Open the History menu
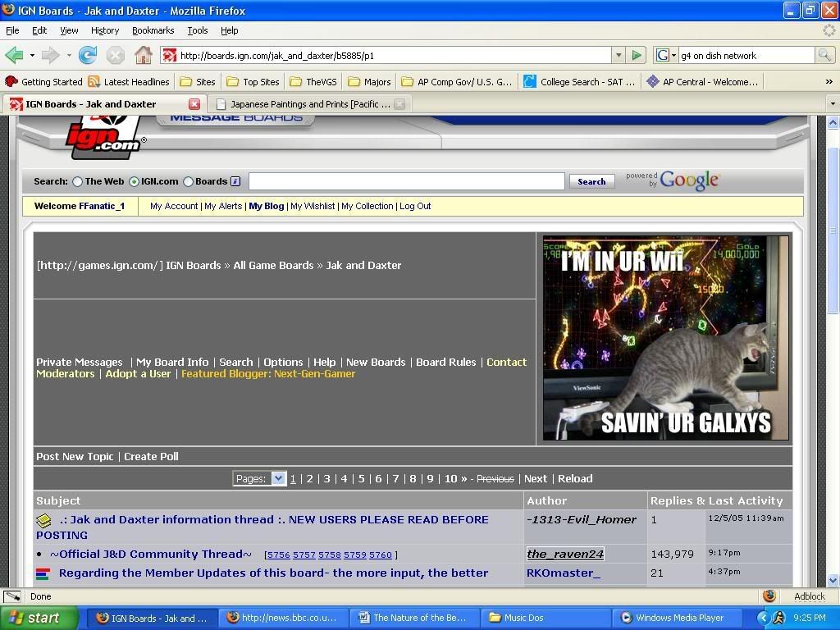Viewport: 840px width, 630px height. pyautogui.click(x=105, y=30)
